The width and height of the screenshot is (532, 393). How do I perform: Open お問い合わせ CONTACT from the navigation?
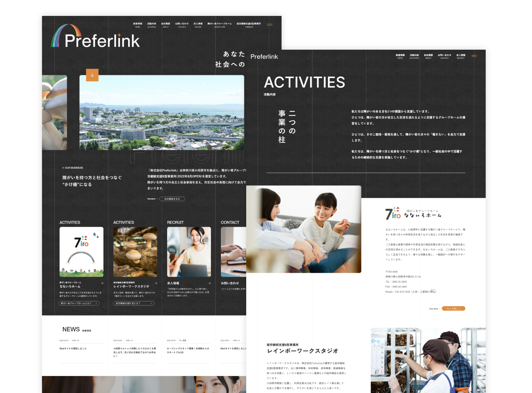[182, 24]
